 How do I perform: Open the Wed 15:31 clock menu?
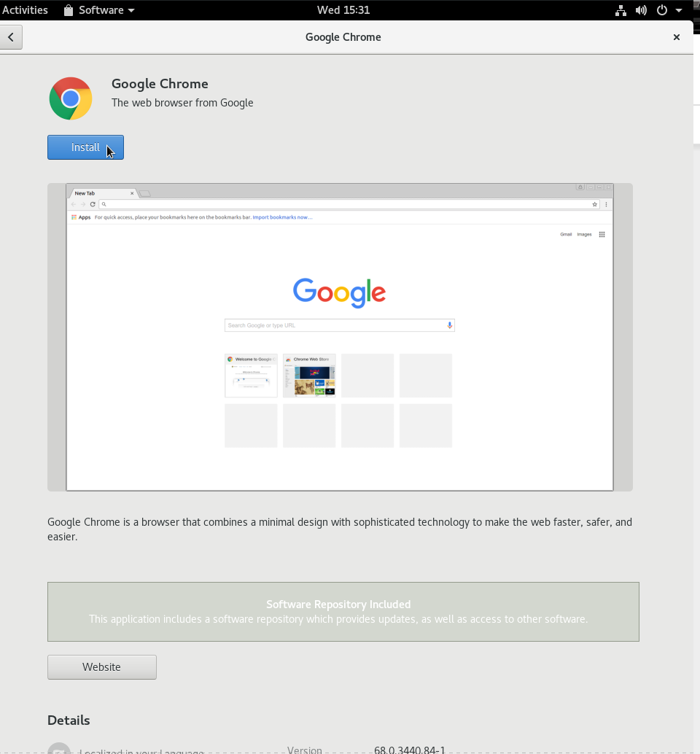pyautogui.click(x=343, y=10)
